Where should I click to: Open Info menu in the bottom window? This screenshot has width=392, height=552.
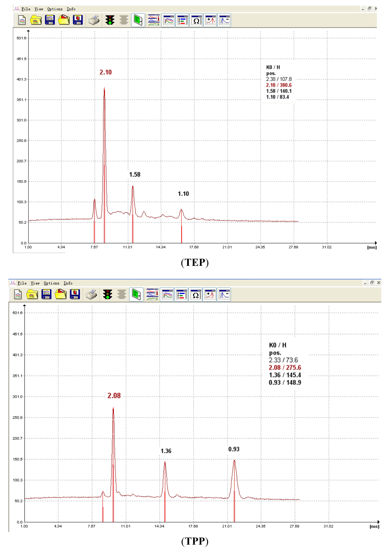[x=68, y=283]
